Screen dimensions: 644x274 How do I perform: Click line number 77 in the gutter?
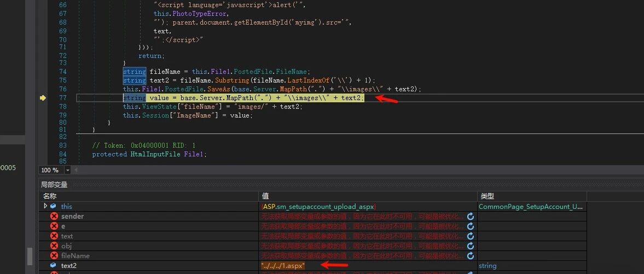coord(62,98)
